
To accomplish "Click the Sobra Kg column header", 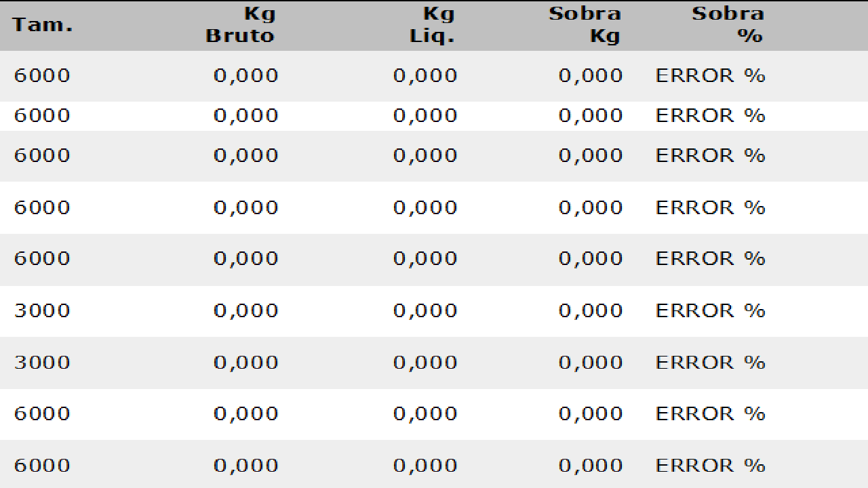I will (585, 25).
